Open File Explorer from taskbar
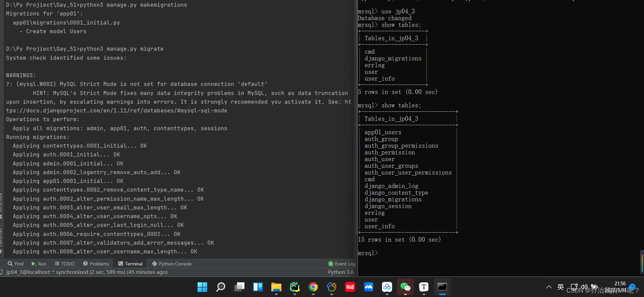 tap(276, 287)
